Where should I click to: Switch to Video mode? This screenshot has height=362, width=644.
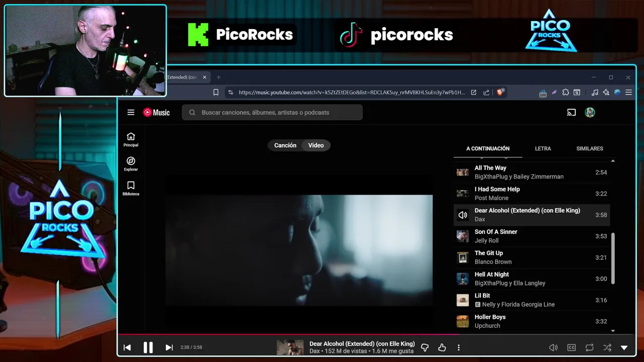tap(316, 145)
